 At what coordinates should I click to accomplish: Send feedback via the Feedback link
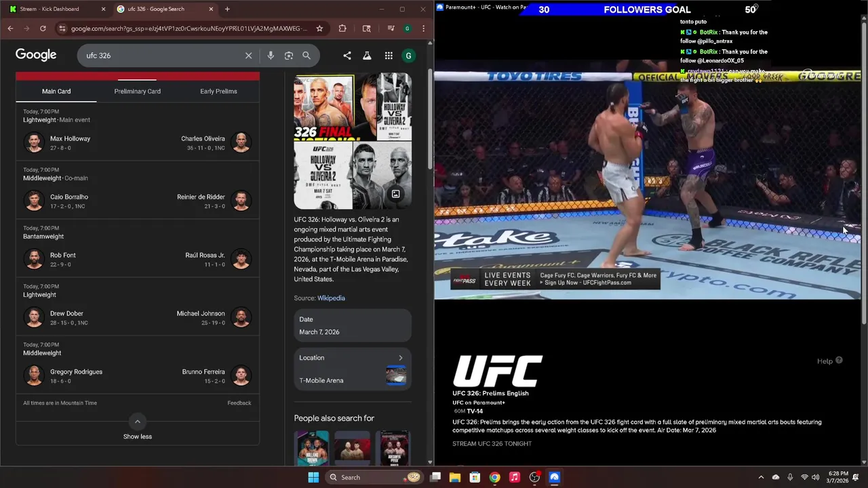(239, 403)
